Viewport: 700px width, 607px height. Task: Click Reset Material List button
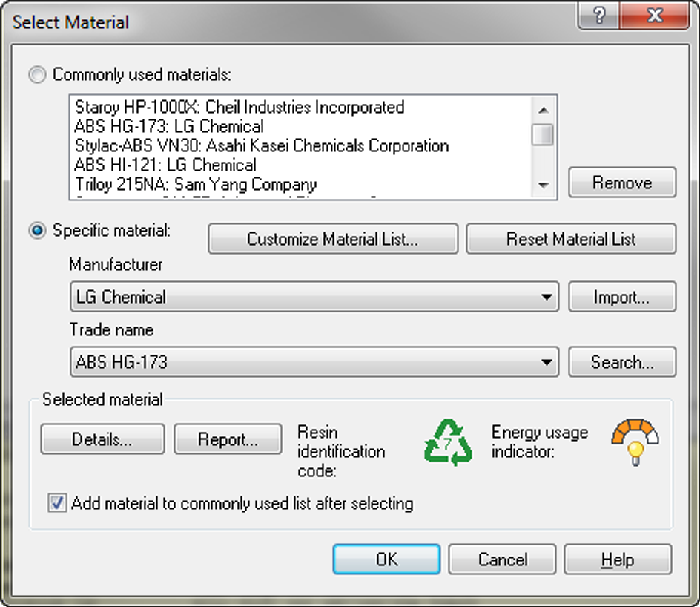[x=571, y=239]
